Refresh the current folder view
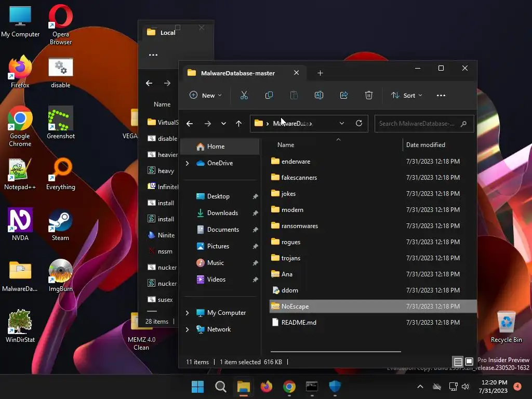This screenshot has height=399, width=532. 359,123
